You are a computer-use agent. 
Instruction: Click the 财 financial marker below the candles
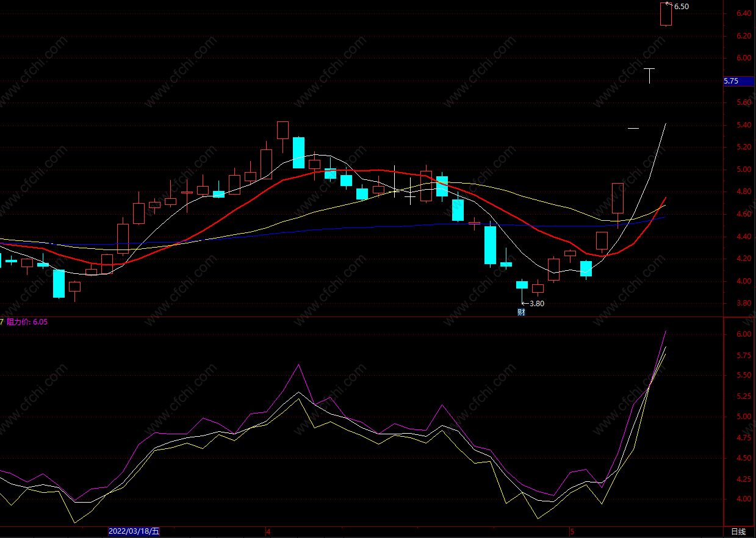click(x=521, y=312)
